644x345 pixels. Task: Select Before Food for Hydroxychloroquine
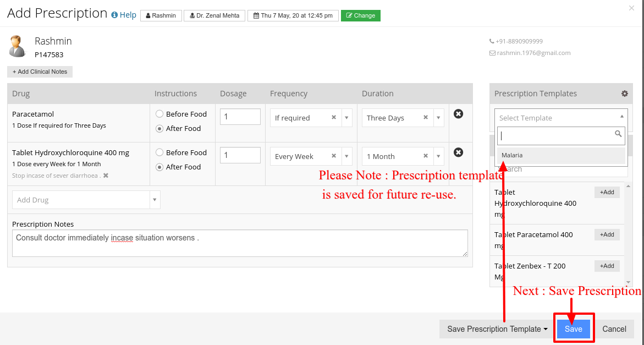click(x=159, y=152)
